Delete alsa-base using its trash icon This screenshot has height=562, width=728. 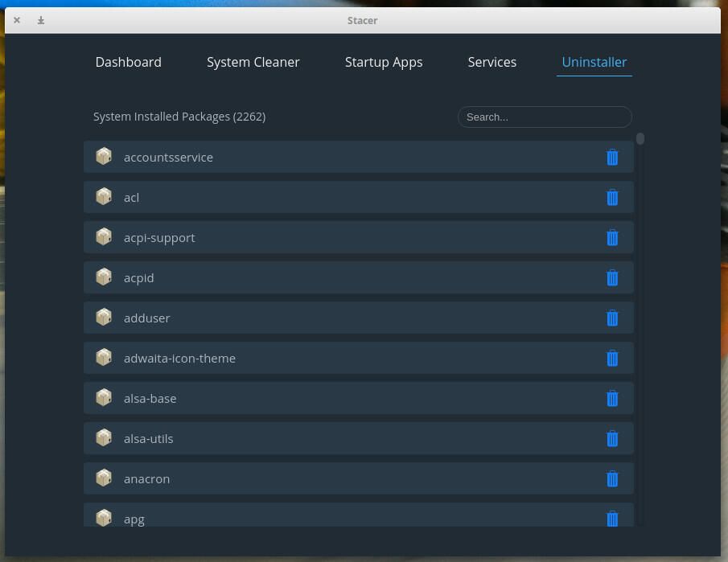tap(612, 398)
